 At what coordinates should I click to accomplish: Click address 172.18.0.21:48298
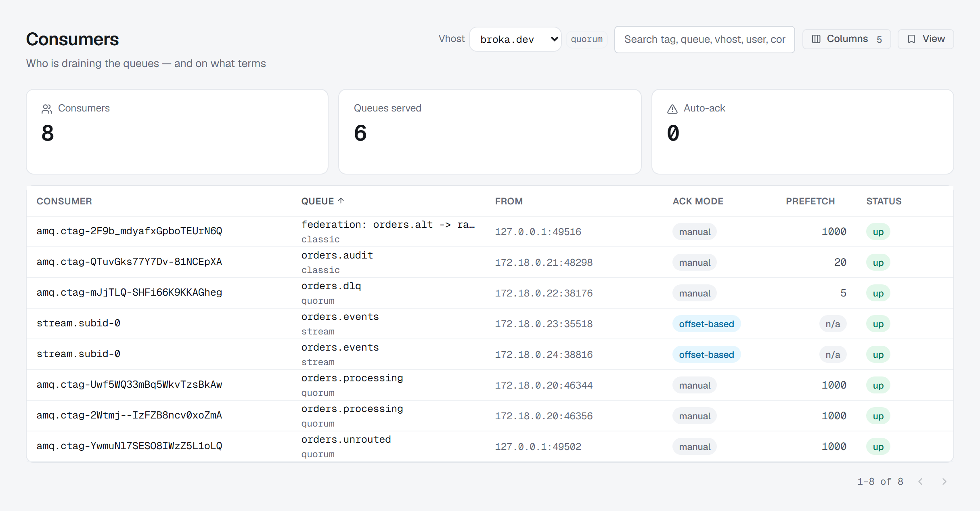[x=544, y=263]
